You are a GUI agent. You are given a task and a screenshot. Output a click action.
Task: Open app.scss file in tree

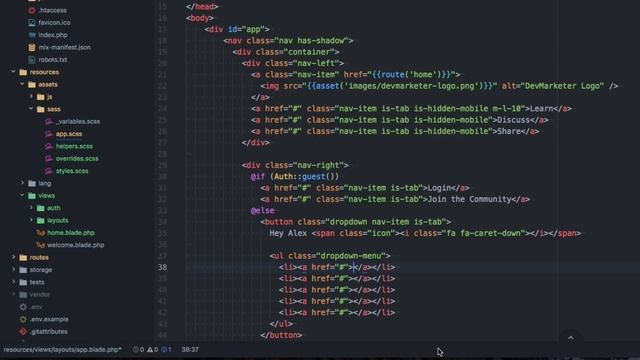pyautogui.click(x=69, y=134)
